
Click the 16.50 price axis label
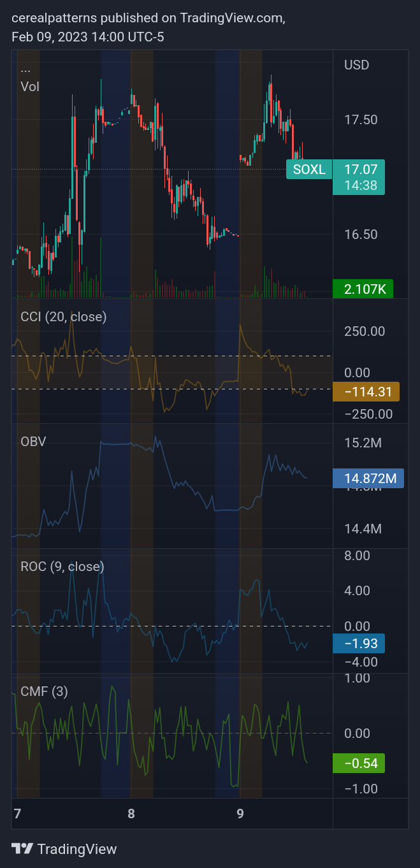pos(361,235)
